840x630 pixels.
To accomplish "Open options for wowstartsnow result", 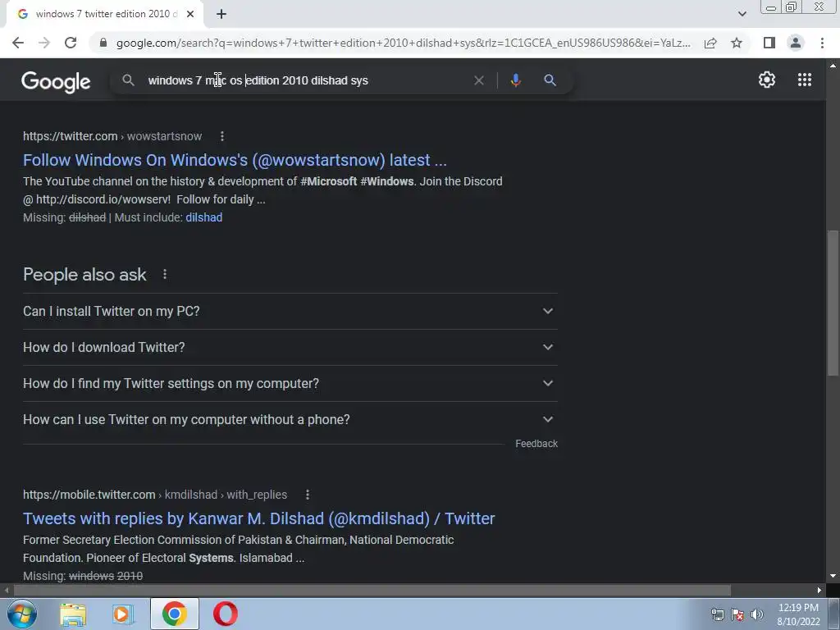I will point(221,137).
